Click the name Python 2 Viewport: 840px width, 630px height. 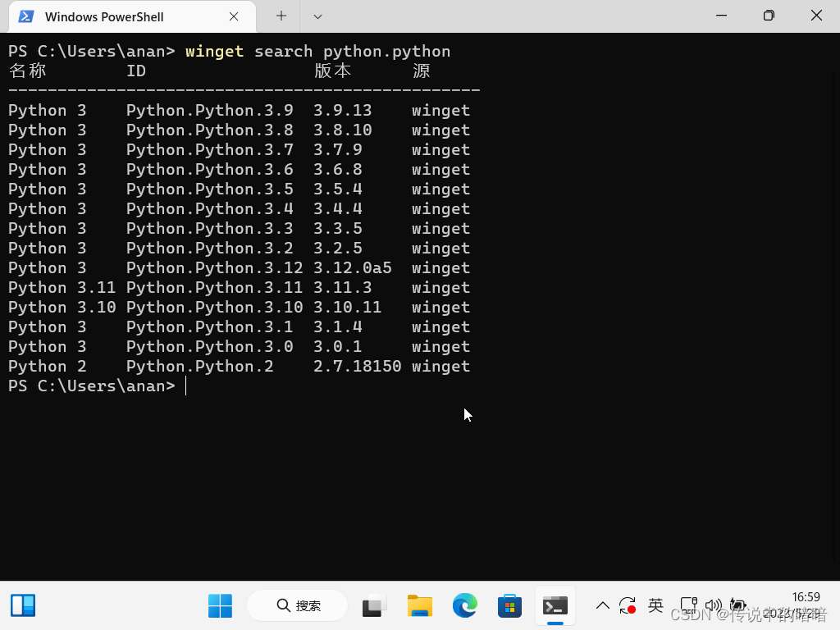coord(47,367)
